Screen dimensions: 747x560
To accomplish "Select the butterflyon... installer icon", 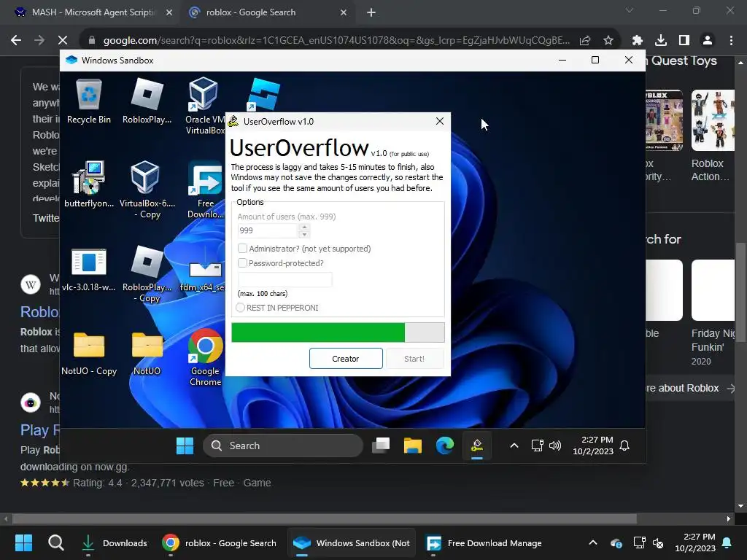I will tap(88, 184).
